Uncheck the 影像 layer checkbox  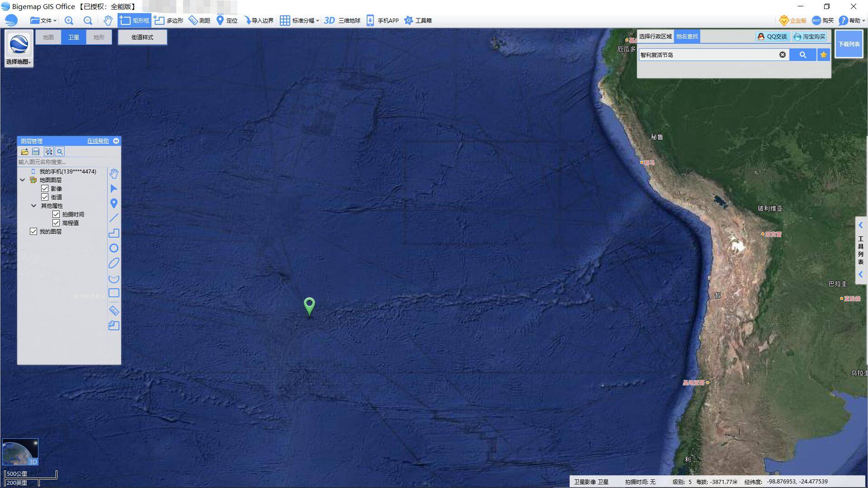click(45, 188)
